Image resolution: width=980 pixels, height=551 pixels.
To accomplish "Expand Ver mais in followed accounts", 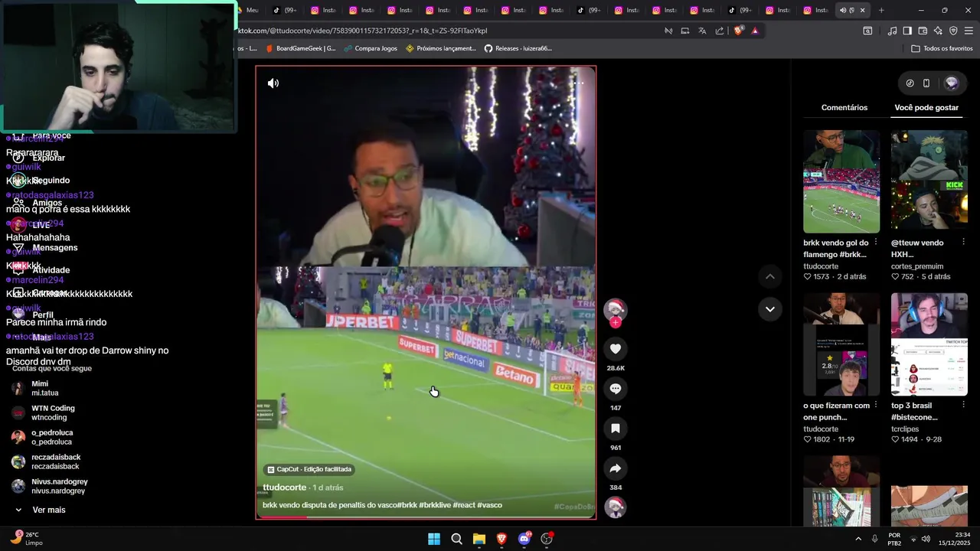I will 40,510.
